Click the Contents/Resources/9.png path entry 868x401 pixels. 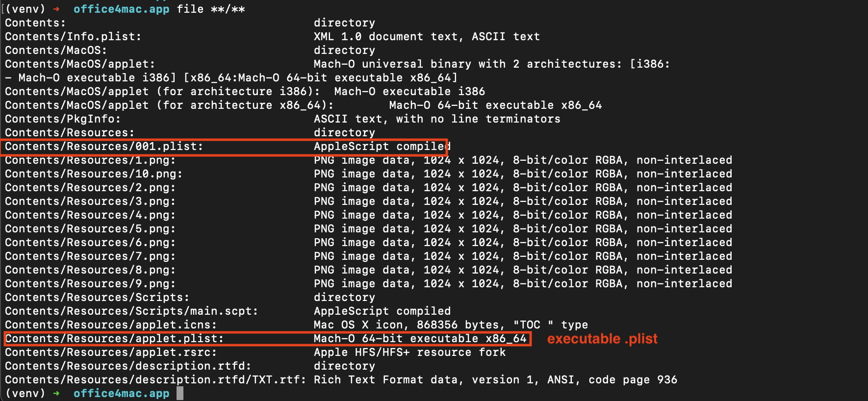click(90, 284)
